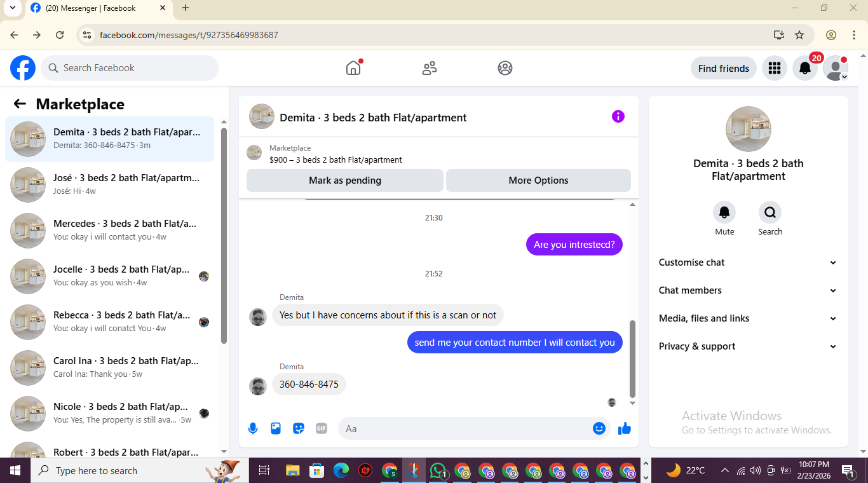868x483 pixels.
Task: Click the Search Facebook field
Action: (130, 68)
